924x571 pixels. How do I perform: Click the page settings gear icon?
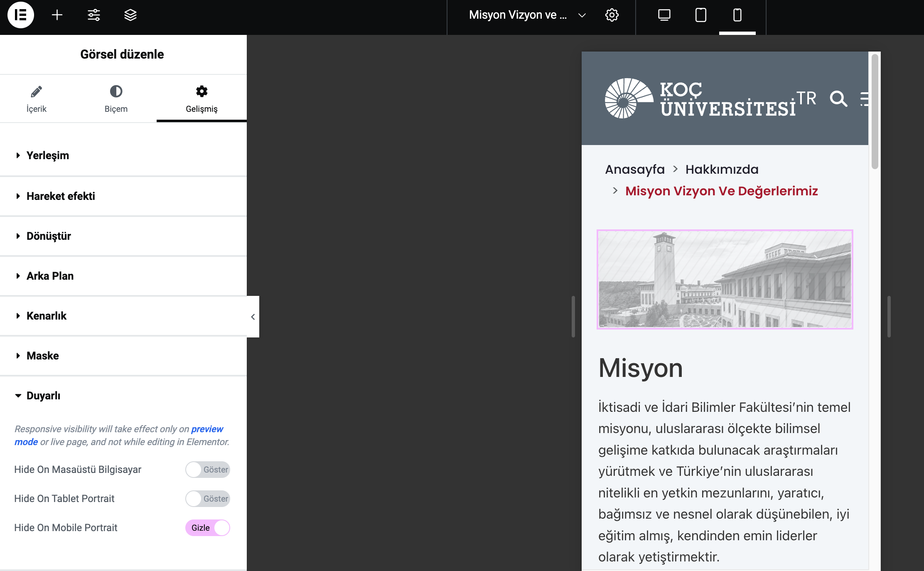(x=612, y=15)
